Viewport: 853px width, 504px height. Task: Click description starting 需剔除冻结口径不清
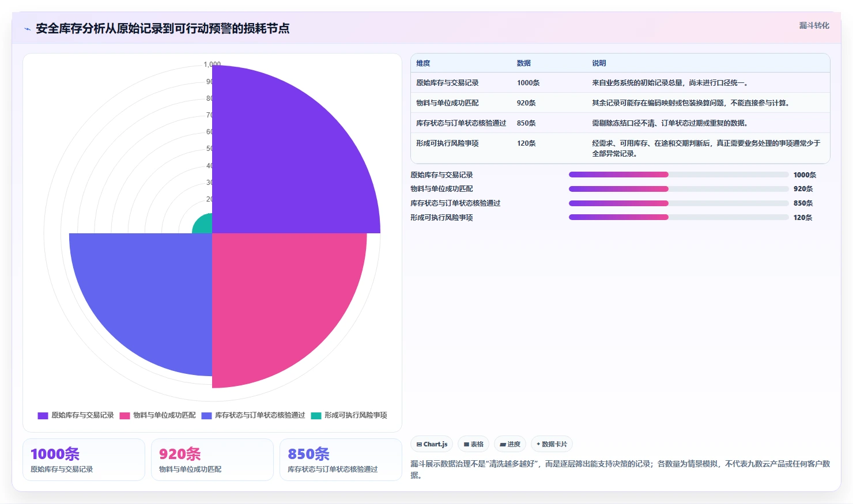click(671, 123)
